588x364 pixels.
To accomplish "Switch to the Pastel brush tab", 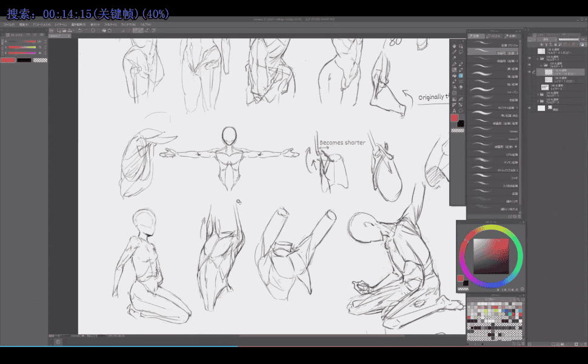I will tap(494, 36).
